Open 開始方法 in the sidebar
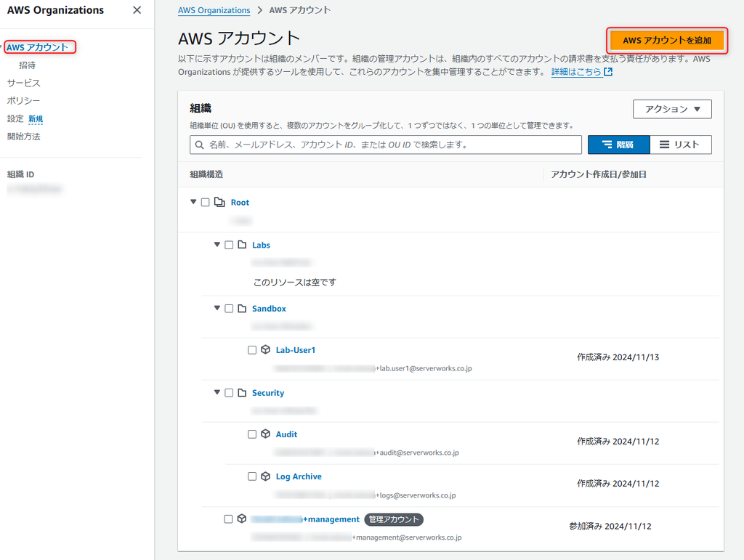The width and height of the screenshot is (744, 560). pos(24,137)
